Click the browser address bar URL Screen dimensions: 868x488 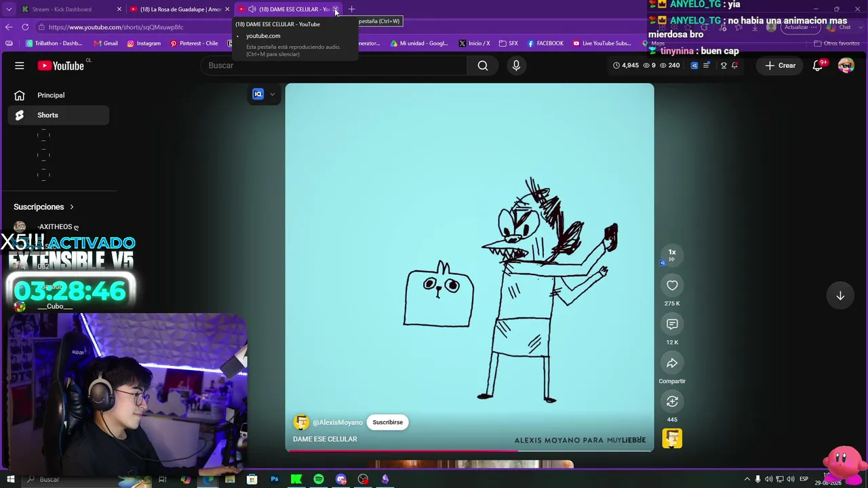pos(115,27)
